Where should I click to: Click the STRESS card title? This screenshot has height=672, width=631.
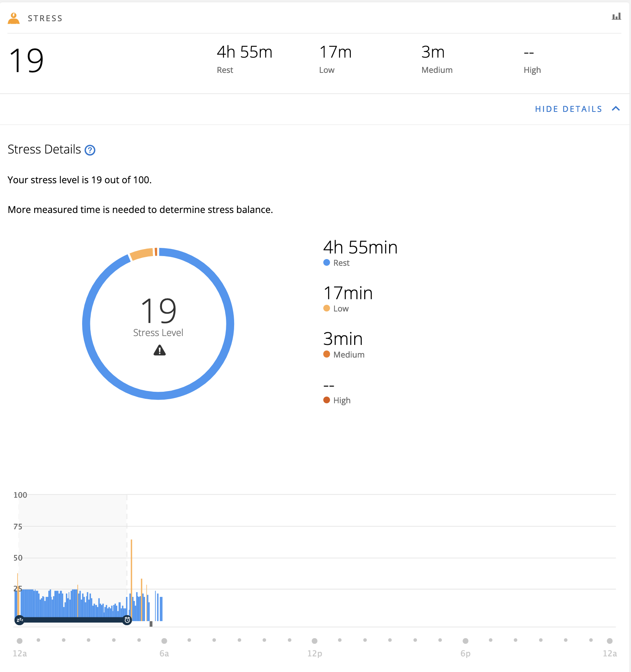(45, 18)
